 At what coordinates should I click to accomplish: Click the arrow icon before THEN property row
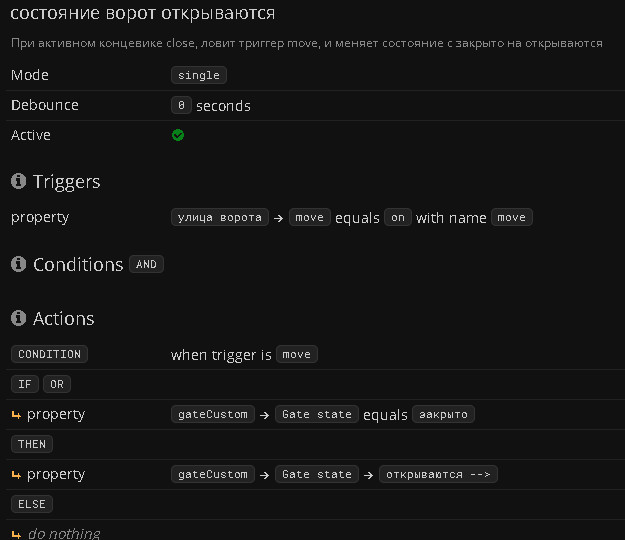pos(16,474)
